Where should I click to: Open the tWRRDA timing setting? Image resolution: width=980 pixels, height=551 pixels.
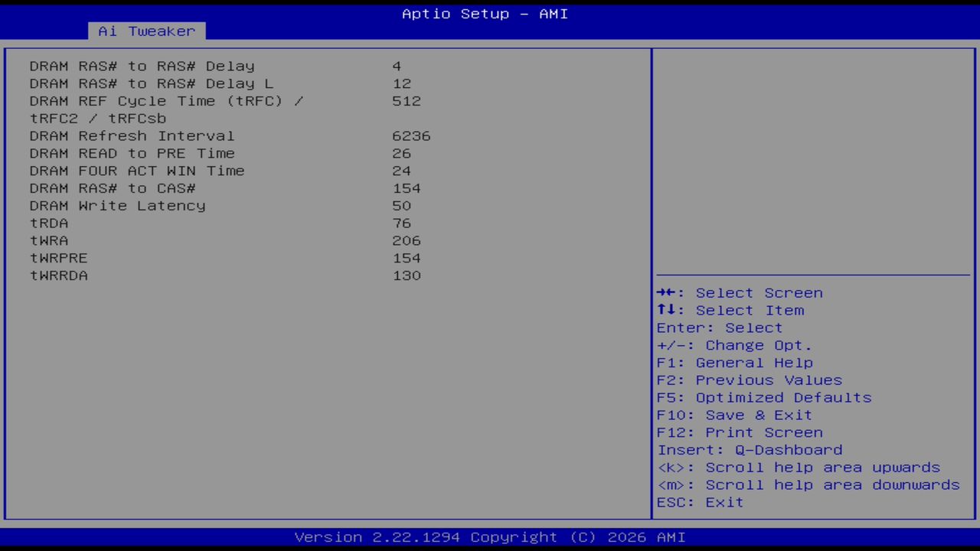58,275
